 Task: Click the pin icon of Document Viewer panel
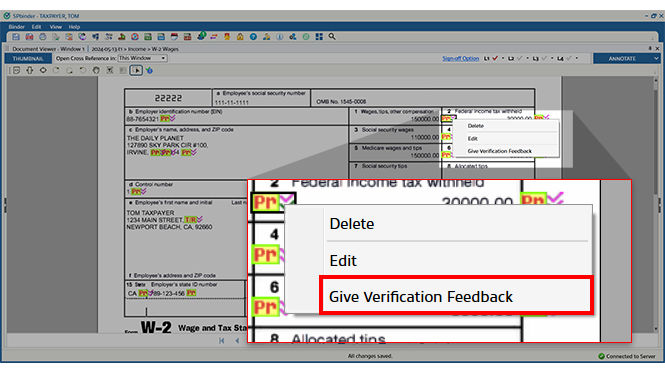[650, 48]
